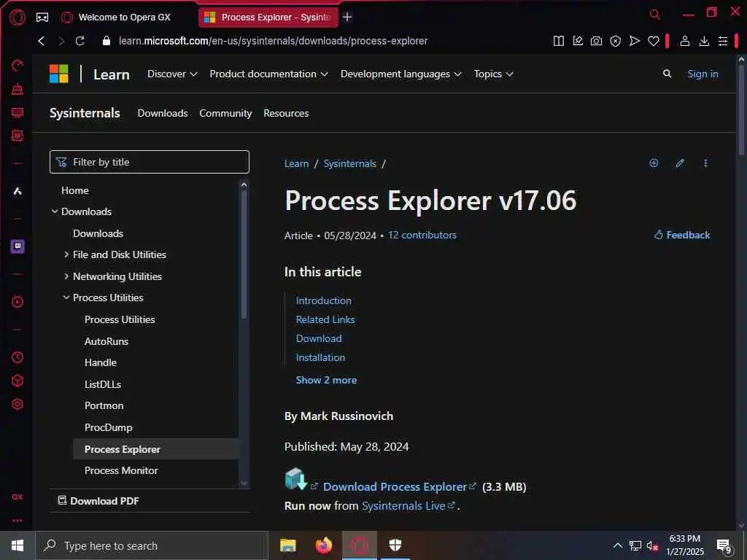This screenshot has height=560, width=747.
Task: Click Download Process Explorer link
Action: [x=395, y=486]
